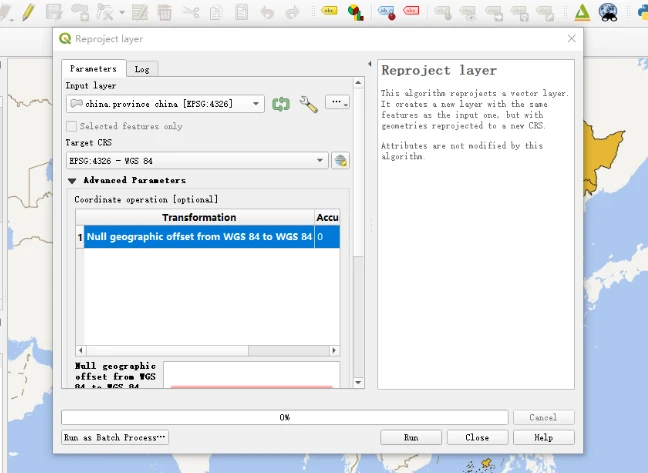Click the table's right scroll arrow
Image resolution: width=648 pixels, height=473 pixels.
pyautogui.click(x=334, y=351)
